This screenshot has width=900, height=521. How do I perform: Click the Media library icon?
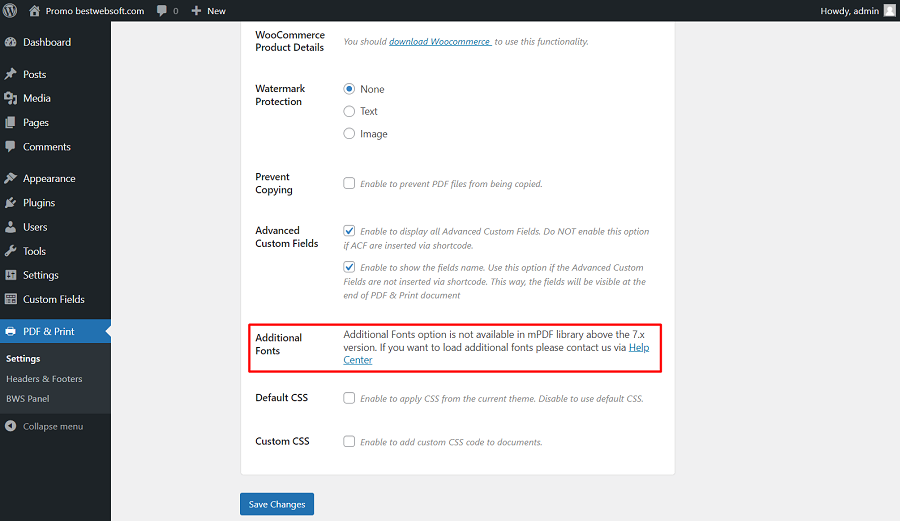[x=10, y=98]
